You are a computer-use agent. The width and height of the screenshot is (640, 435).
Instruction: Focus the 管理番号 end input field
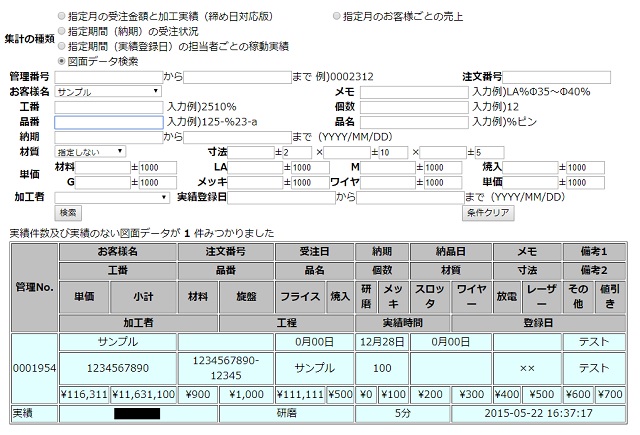click(238, 77)
